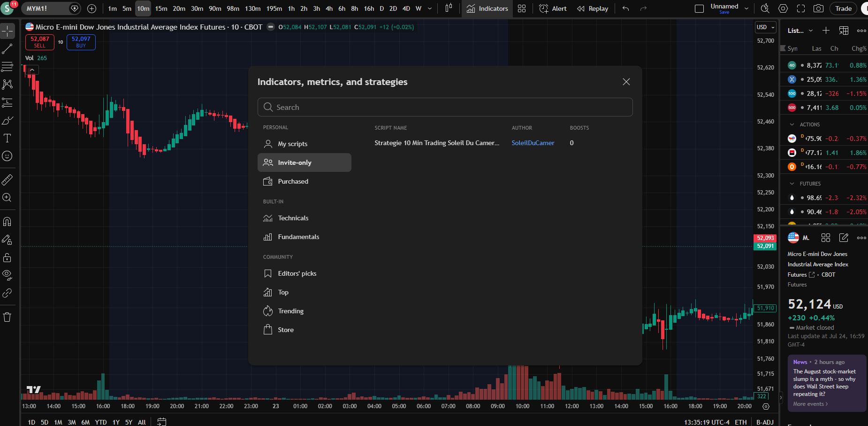Open the Fibonacci retracement tools
Image resolution: width=868 pixels, height=426 pixels.
8,67
